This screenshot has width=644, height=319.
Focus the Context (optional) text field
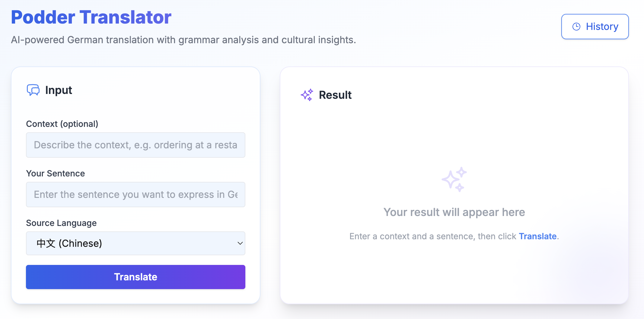(x=135, y=145)
